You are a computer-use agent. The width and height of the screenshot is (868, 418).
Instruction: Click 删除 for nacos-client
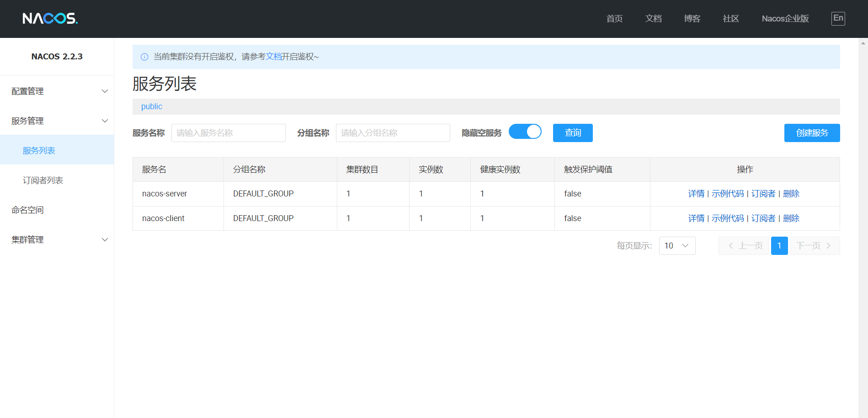[791, 218]
